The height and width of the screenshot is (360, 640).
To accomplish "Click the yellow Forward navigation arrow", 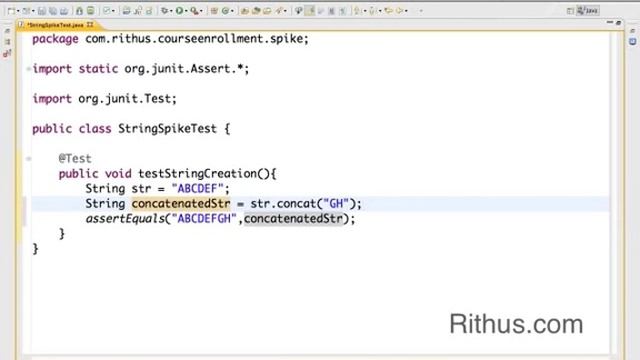I will (400, 11).
